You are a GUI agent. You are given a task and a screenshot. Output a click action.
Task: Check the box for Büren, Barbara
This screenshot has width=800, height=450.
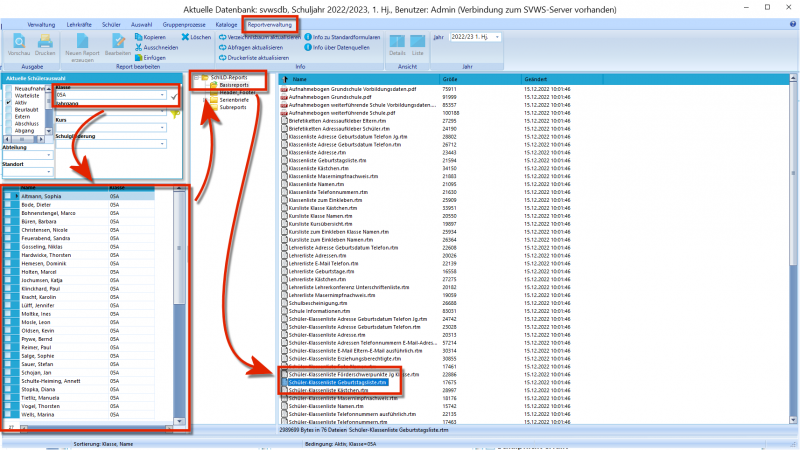click(8, 221)
